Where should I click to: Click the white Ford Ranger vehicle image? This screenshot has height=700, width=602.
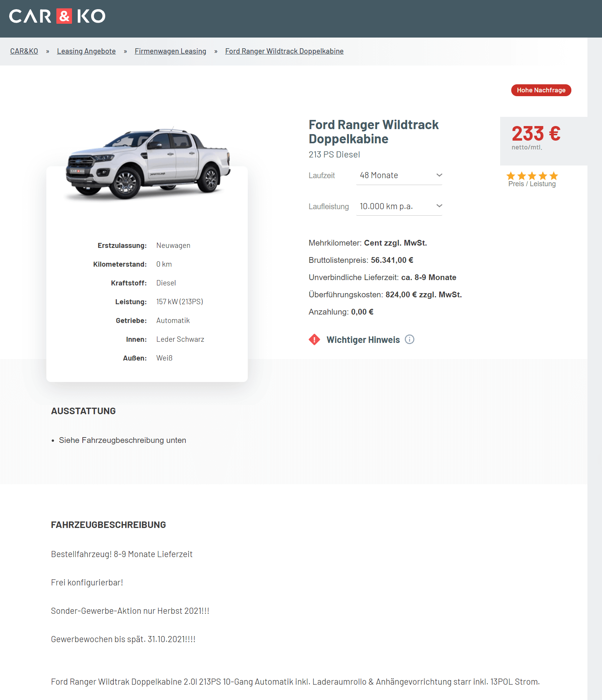(148, 164)
